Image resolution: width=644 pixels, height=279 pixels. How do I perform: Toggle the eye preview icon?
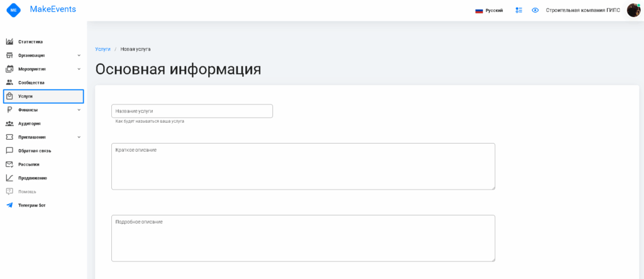click(x=535, y=10)
